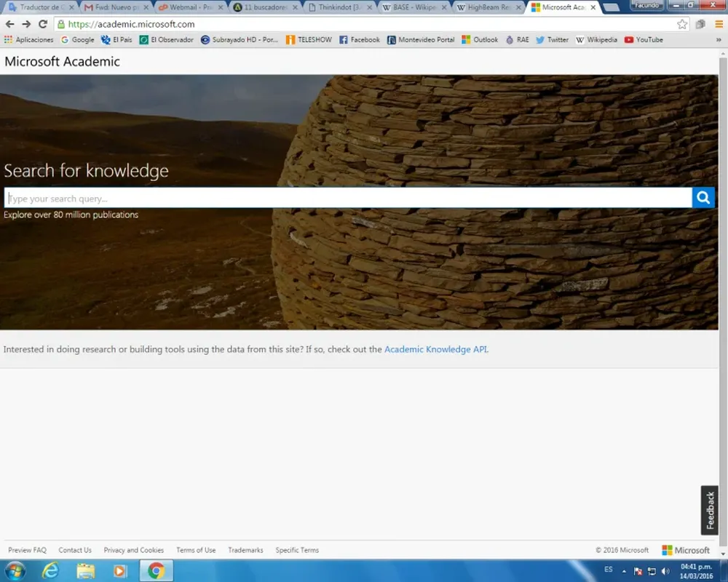Focus the search query input field
This screenshot has height=582, width=728.
coord(348,199)
